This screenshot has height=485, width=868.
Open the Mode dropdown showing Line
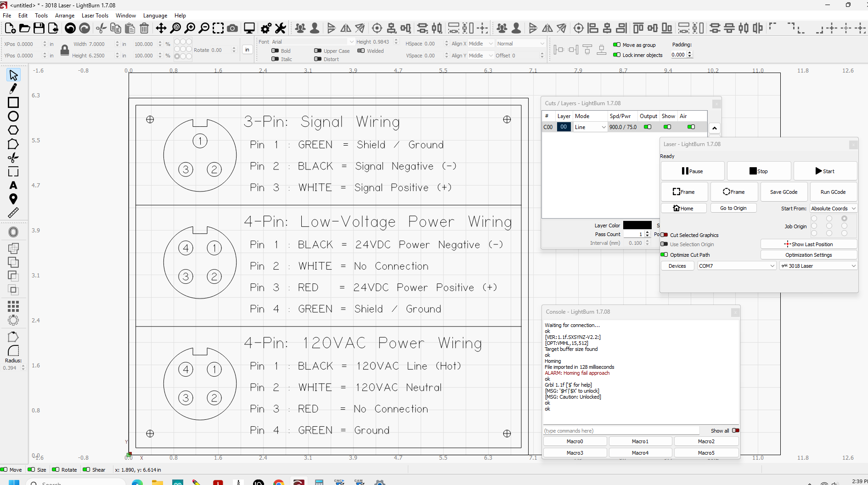(x=590, y=127)
